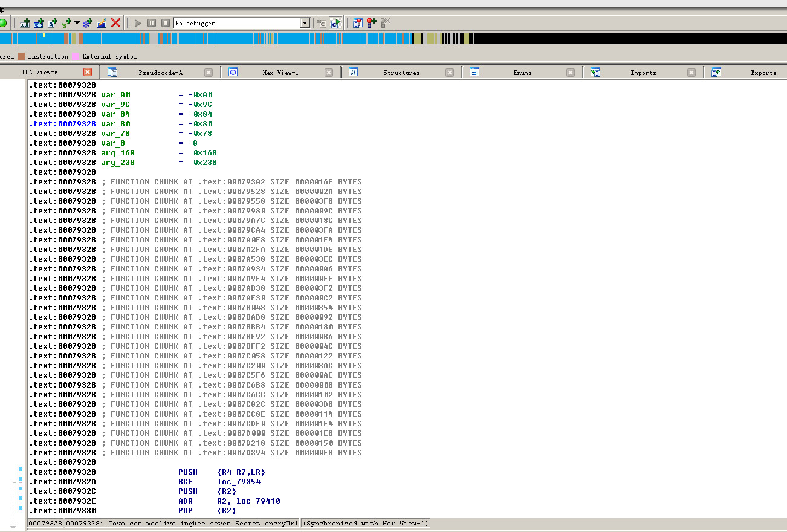
Task: Close the Enums tab
Action: pyautogui.click(x=571, y=73)
